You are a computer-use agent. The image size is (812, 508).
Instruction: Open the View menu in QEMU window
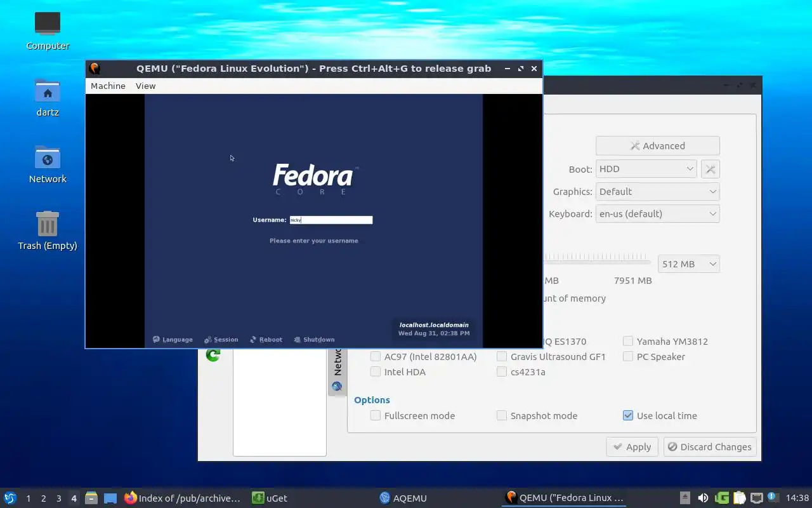pyautogui.click(x=145, y=86)
